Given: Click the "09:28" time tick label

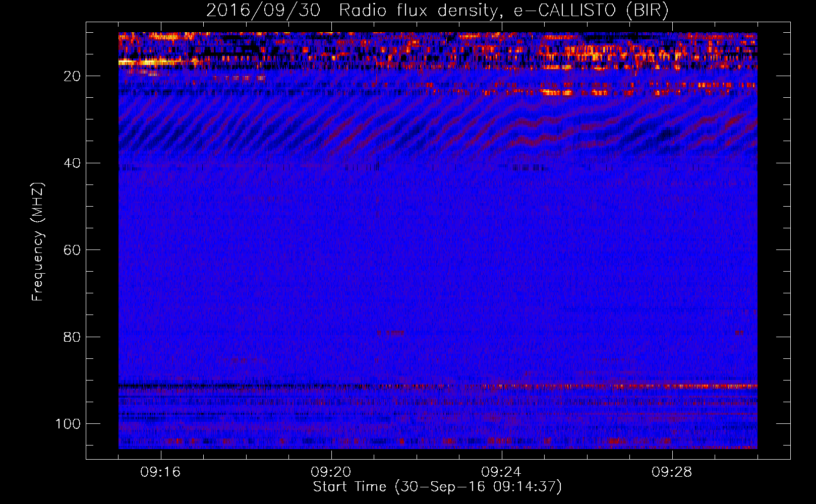Looking at the screenshot, I should click(672, 472).
